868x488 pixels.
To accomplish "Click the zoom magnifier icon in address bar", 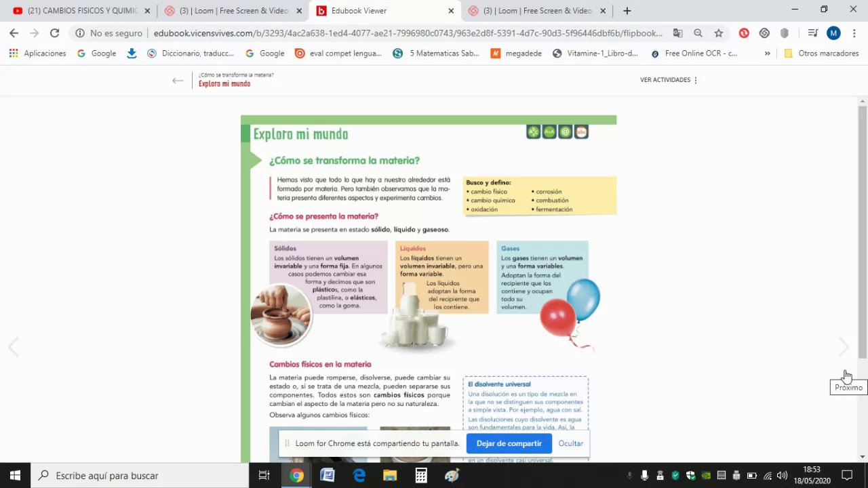I will [x=698, y=33].
